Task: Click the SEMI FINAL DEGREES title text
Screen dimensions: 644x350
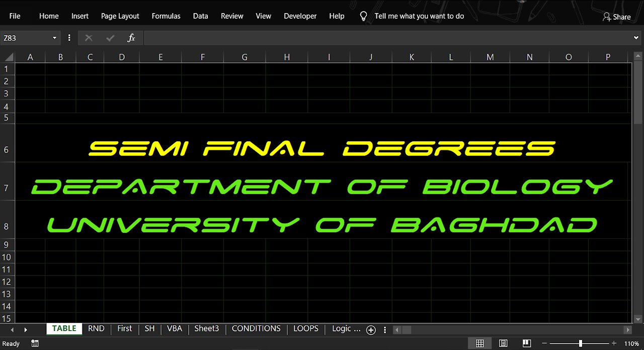Action: pyautogui.click(x=322, y=148)
